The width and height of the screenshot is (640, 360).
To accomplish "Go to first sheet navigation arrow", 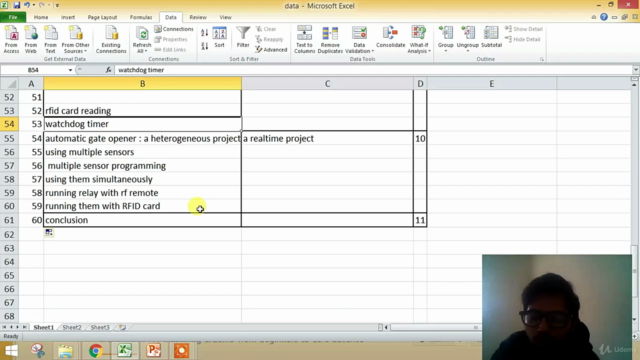I will [x=4, y=327].
